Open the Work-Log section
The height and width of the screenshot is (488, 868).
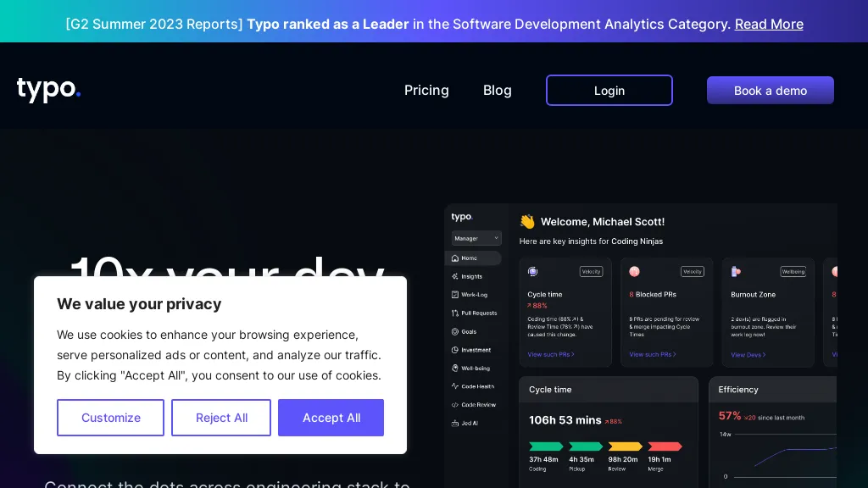pyautogui.click(x=471, y=295)
